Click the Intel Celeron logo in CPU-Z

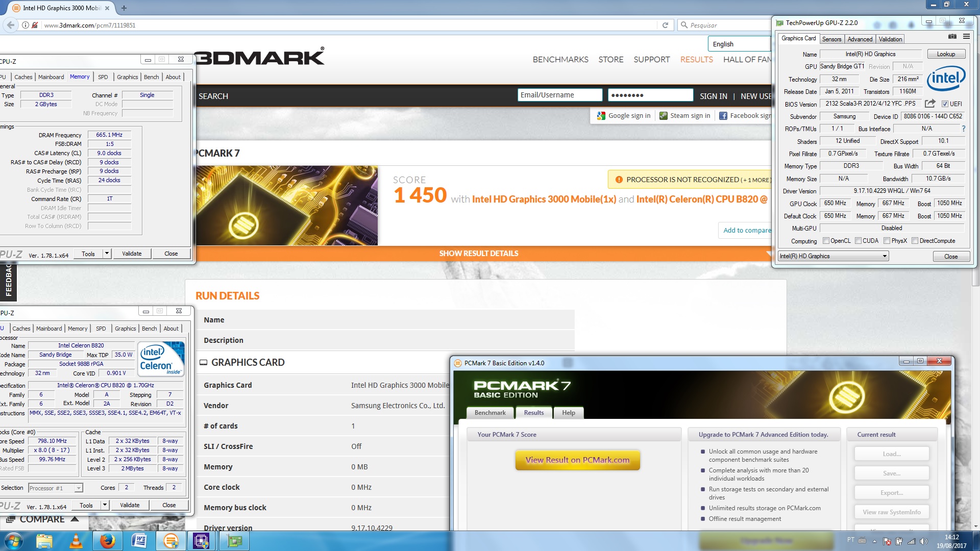point(161,359)
